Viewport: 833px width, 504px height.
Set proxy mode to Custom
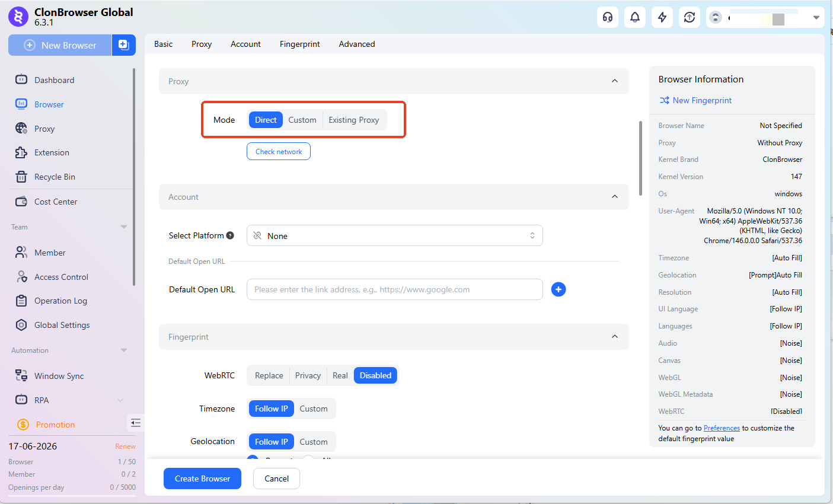(x=302, y=120)
